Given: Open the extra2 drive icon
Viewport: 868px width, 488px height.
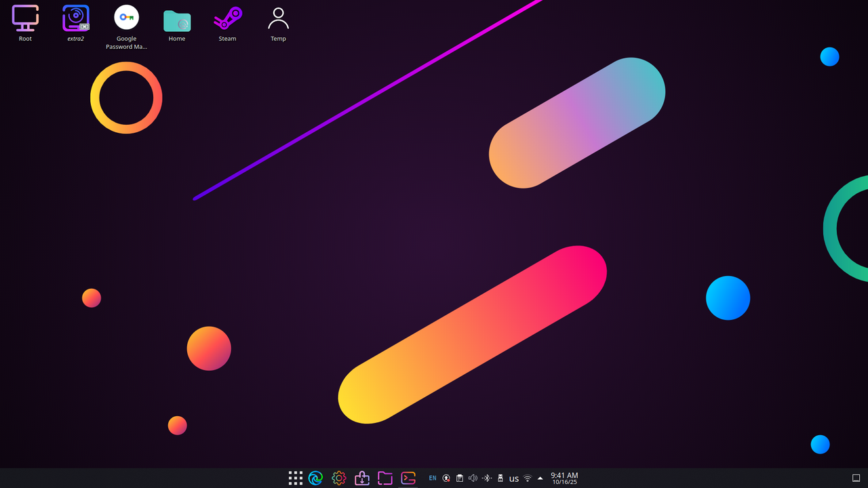Looking at the screenshot, I should pos(76,23).
